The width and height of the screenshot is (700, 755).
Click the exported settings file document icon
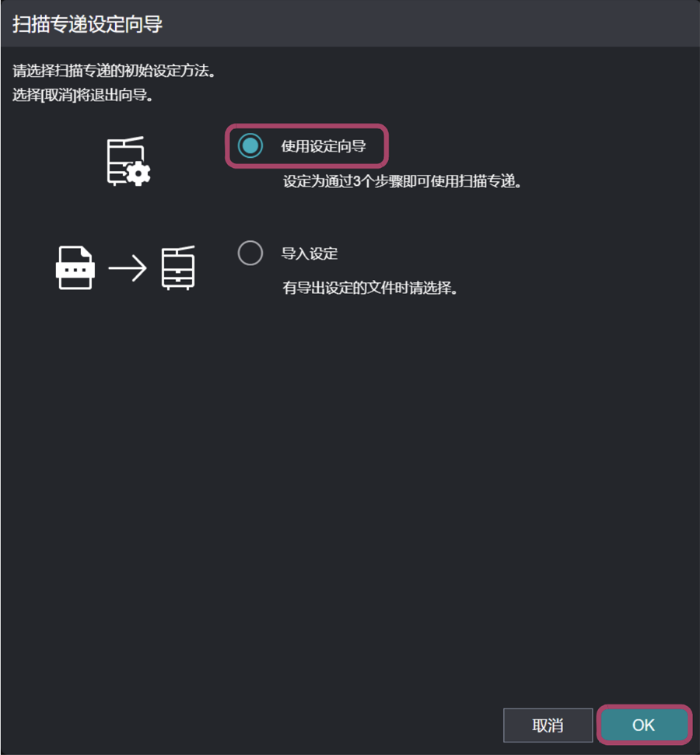[75, 267]
